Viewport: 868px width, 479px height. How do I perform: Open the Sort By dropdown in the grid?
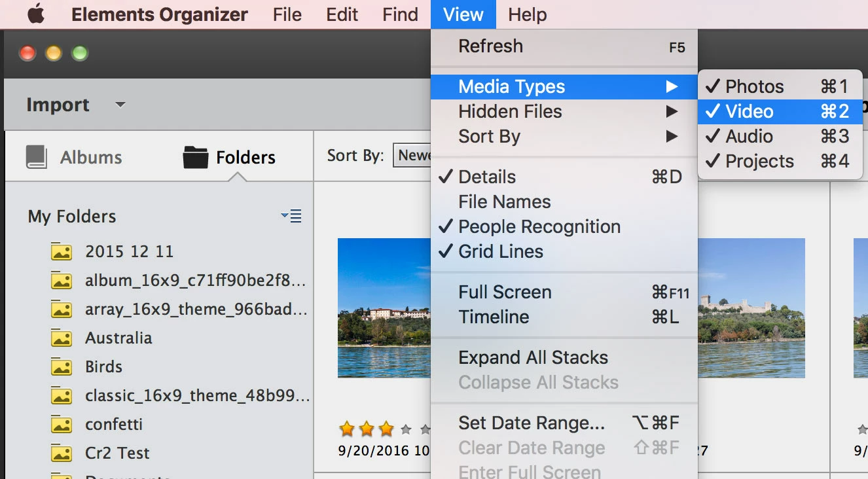[x=412, y=156]
